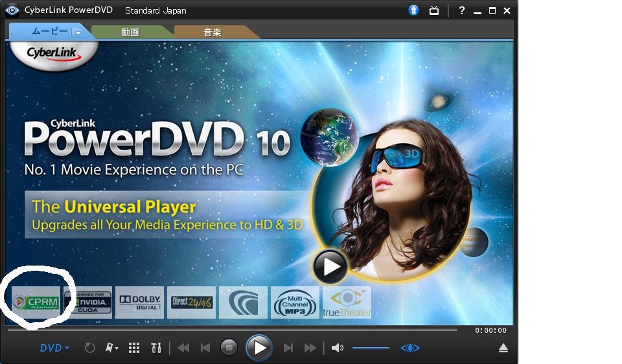622x364 pixels.
Task: Click the playback seek bar
Action: 233,330
